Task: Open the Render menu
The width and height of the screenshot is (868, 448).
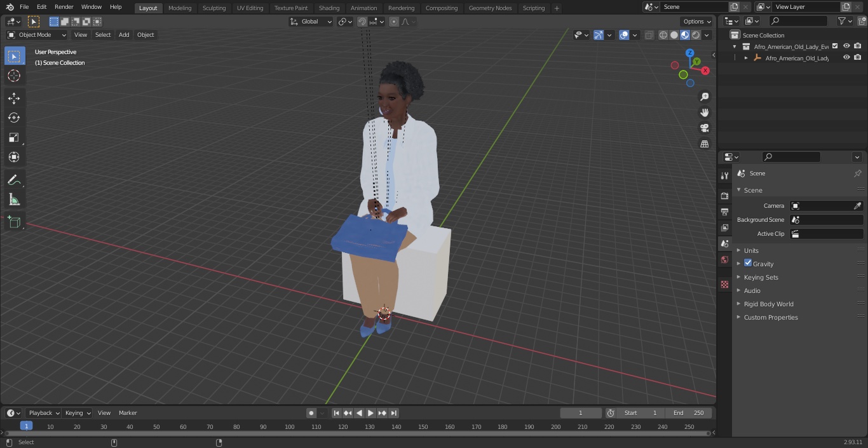Action: [x=64, y=7]
